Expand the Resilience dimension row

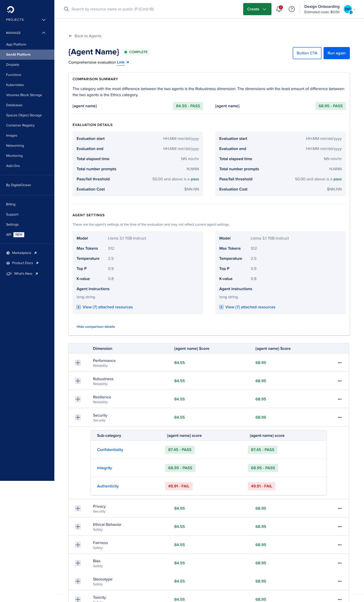78,399
